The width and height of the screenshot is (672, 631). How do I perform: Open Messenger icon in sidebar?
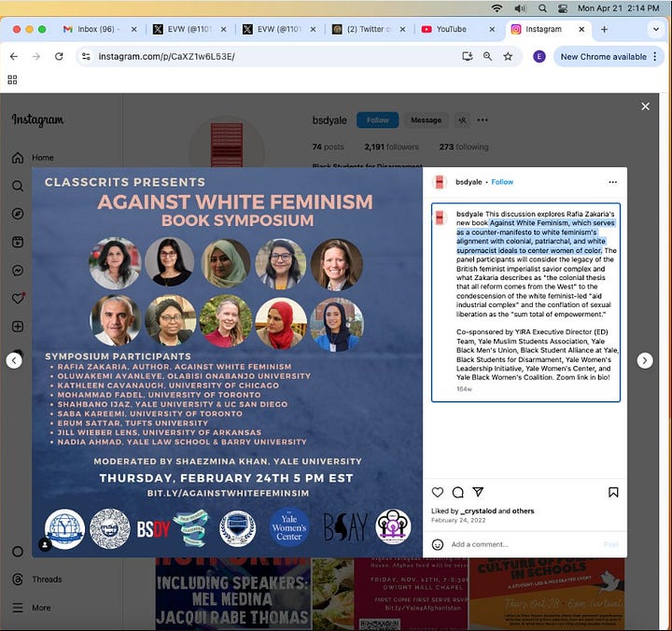tap(18, 271)
